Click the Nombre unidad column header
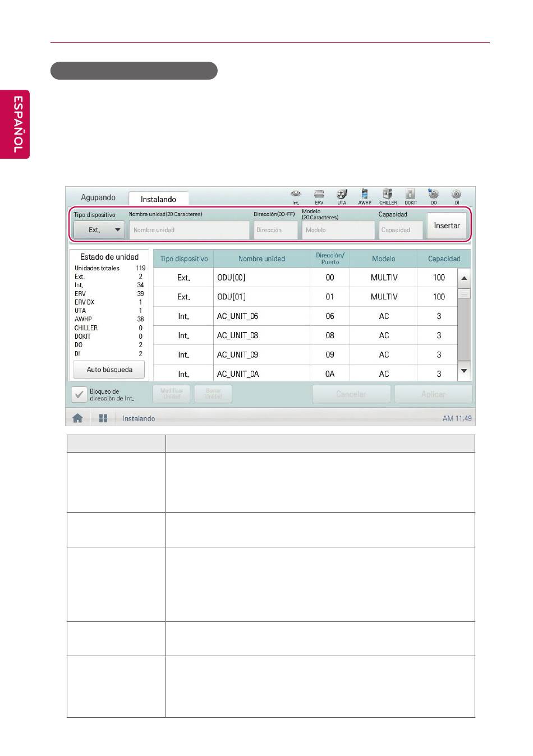The height and width of the screenshot is (756, 533). coord(261,259)
